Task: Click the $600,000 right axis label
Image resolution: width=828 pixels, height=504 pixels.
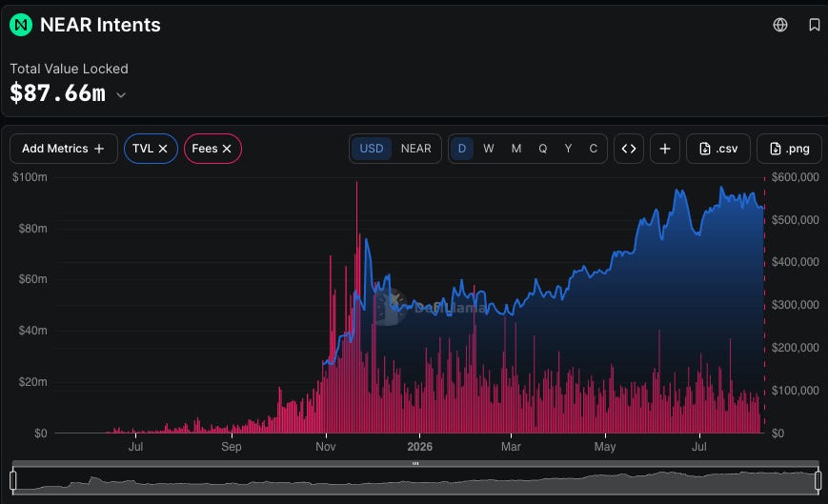Action: click(796, 177)
